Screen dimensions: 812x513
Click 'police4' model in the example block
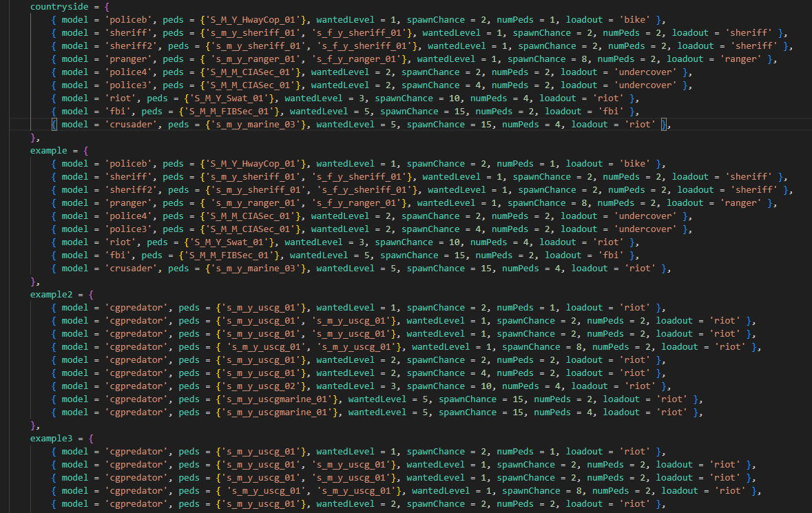[129, 216]
